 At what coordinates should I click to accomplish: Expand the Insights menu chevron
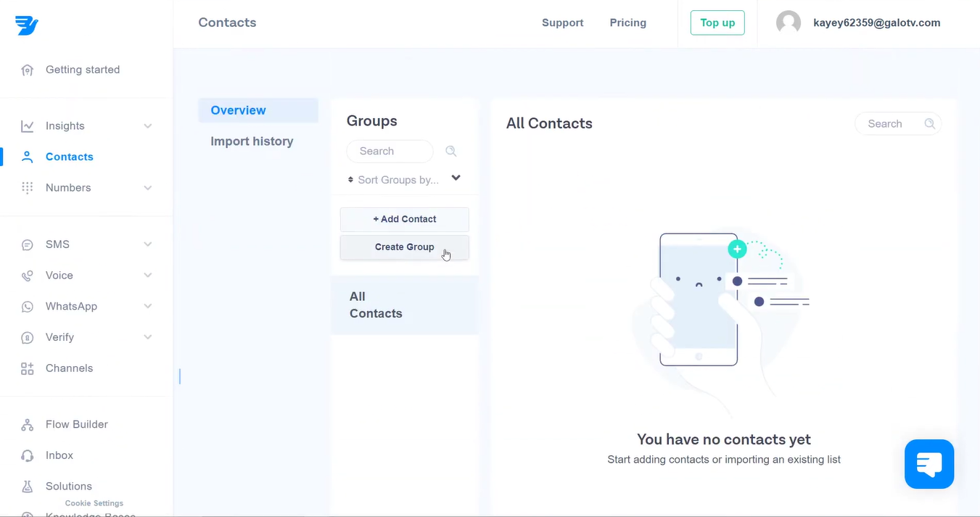[148, 126]
